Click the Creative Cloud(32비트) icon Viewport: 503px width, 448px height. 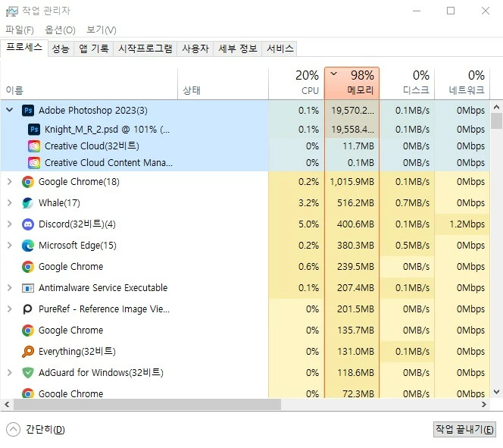click(x=34, y=146)
